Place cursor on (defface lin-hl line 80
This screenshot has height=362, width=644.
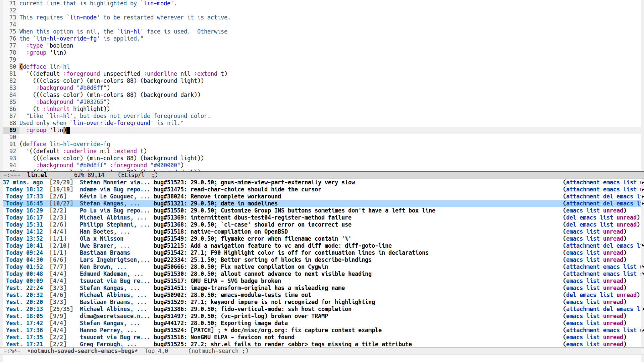[45, 67]
